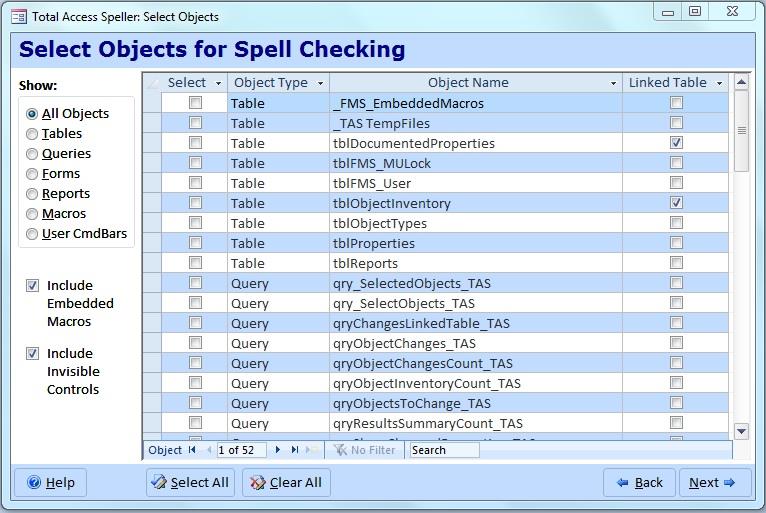Click the Next button
This screenshot has height=513, width=766.
[x=715, y=483]
